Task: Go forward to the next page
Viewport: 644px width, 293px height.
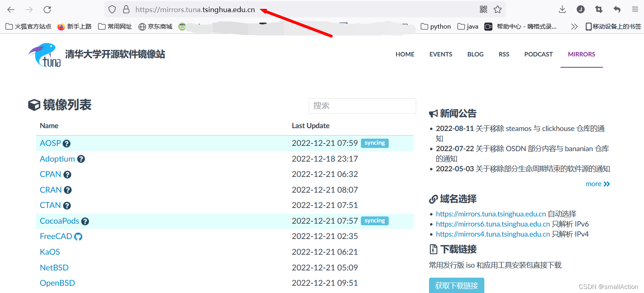Action: (29, 9)
